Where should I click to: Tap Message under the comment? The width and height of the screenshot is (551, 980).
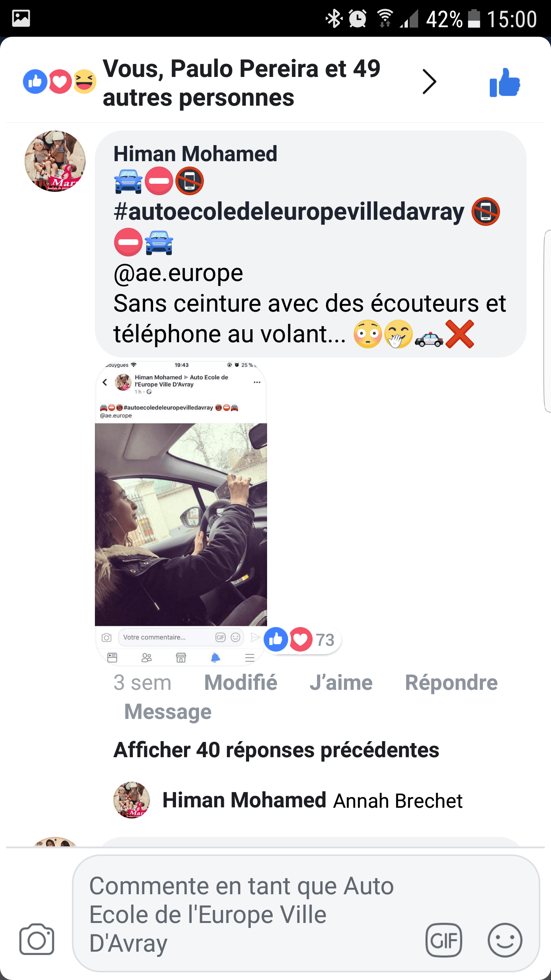[x=168, y=712]
